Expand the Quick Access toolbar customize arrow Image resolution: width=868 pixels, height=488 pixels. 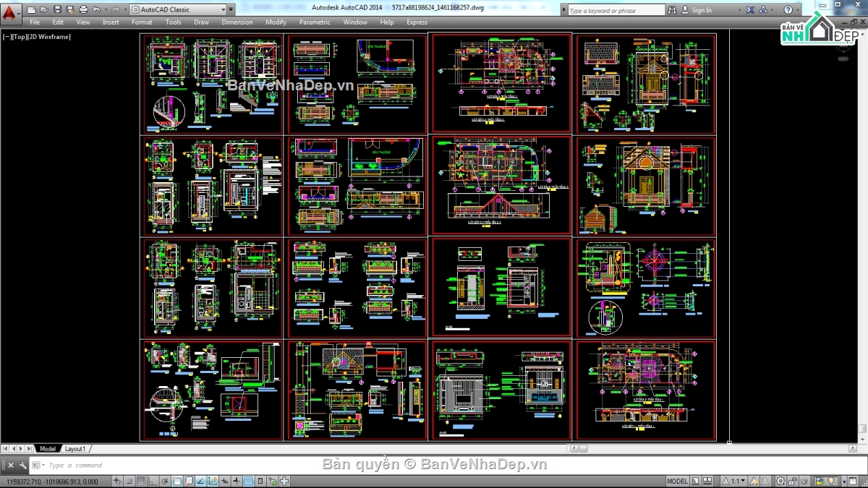231,9
